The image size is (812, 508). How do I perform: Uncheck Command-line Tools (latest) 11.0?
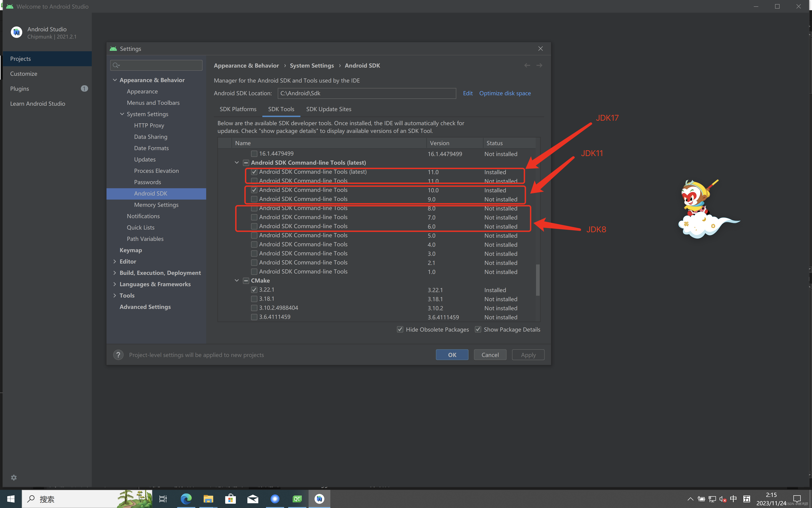254,172
